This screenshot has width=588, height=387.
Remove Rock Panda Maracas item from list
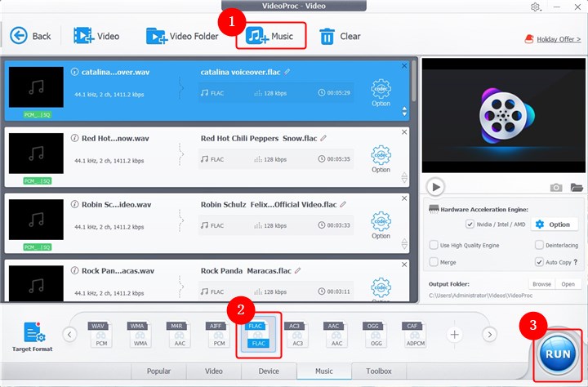404,265
